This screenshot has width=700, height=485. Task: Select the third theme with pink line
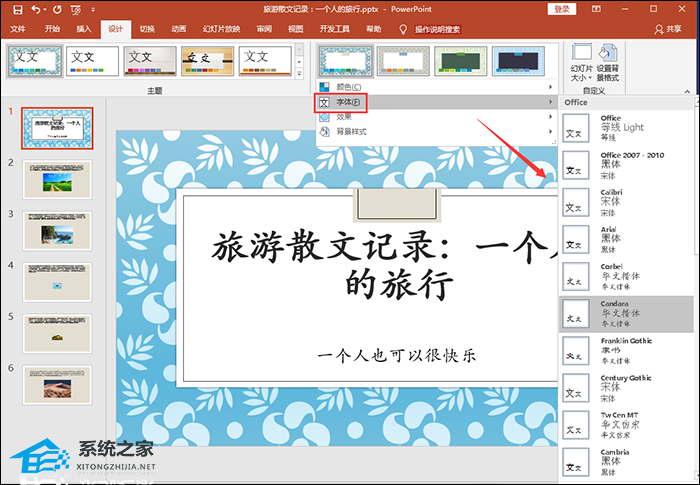click(150, 61)
